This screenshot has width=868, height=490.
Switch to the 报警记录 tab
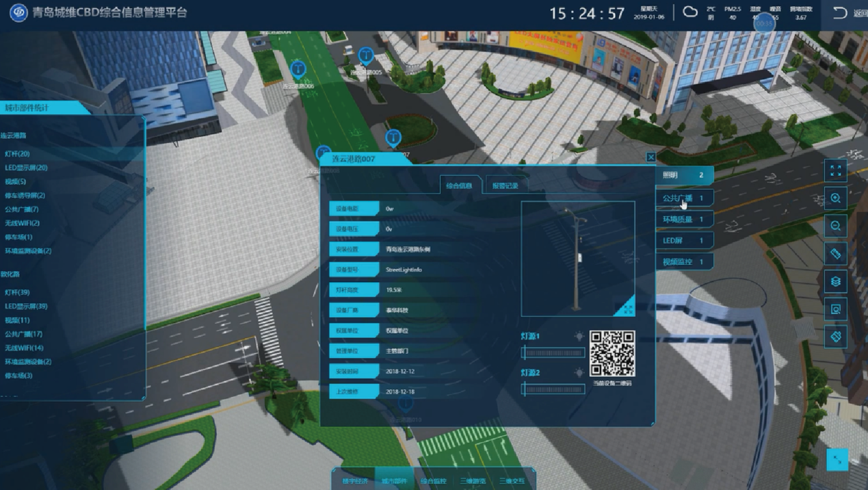point(505,185)
